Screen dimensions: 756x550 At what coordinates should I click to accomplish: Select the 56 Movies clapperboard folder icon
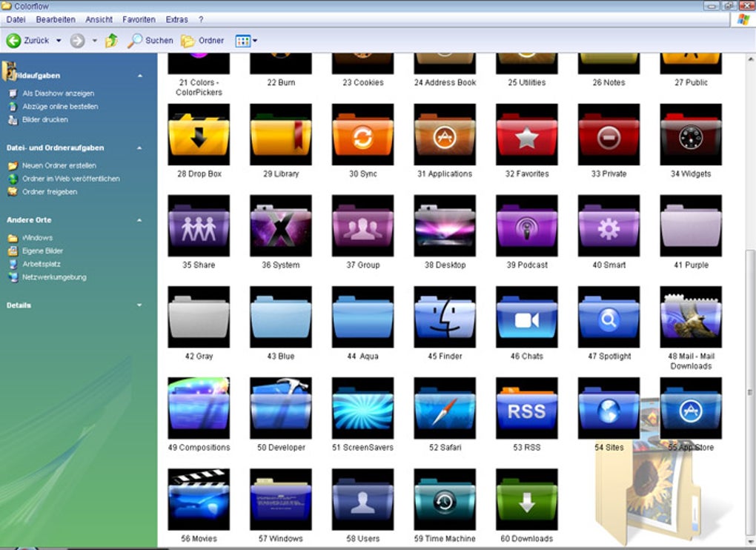tap(199, 499)
